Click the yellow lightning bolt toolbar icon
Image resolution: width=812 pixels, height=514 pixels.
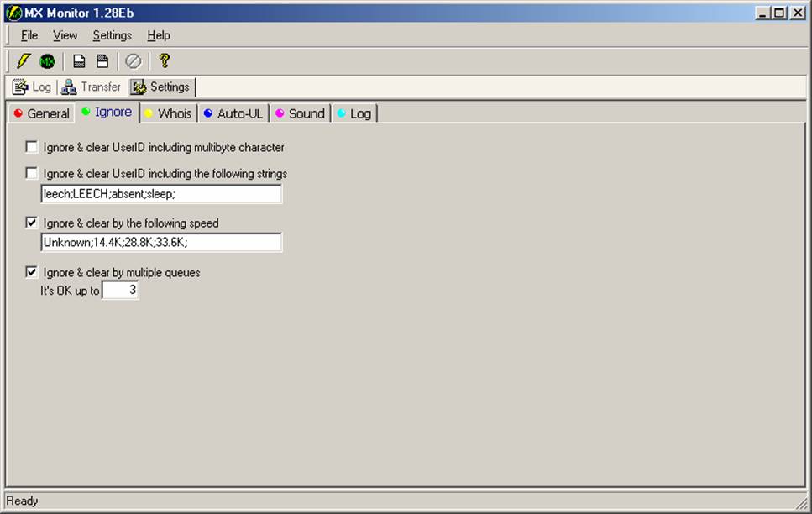24,61
